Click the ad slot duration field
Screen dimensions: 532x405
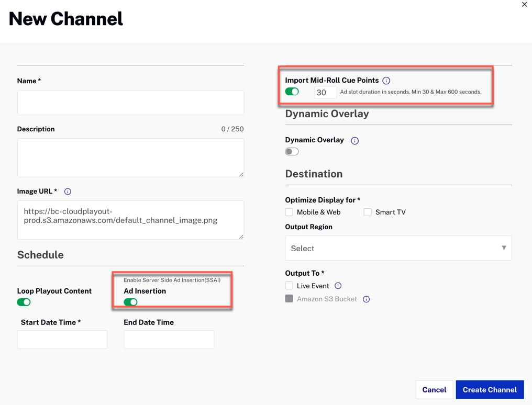(325, 93)
